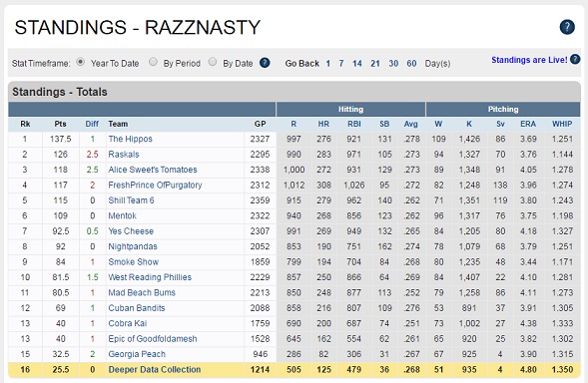Image resolution: width=588 pixels, height=383 pixels.
Task: Sort by Avg column header
Action: pos(411,124)
